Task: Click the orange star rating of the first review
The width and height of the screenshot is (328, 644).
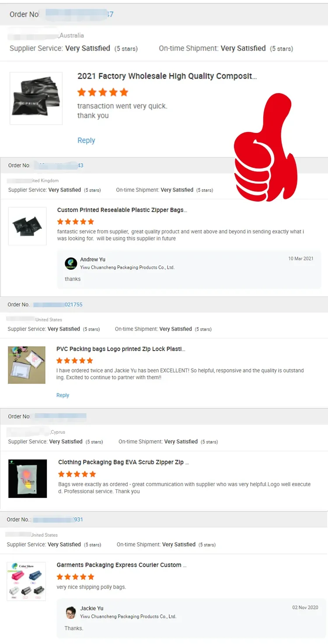Action: point(103,92)
